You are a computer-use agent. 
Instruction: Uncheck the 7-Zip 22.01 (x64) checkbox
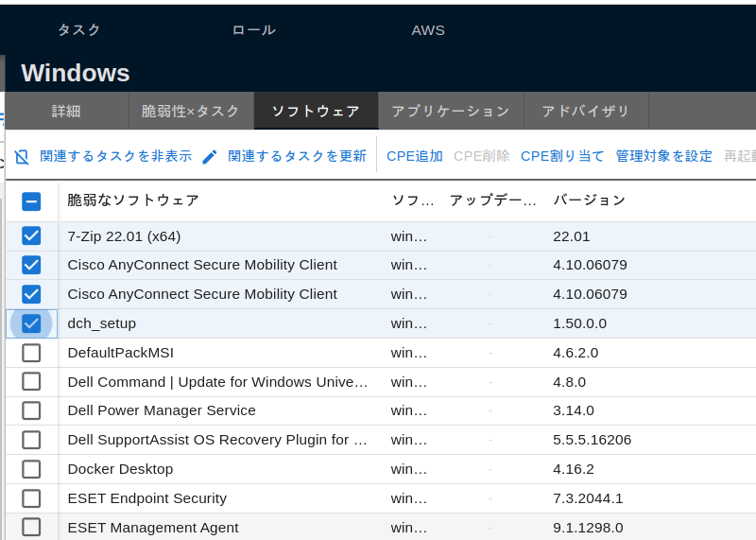coord(31,236)
